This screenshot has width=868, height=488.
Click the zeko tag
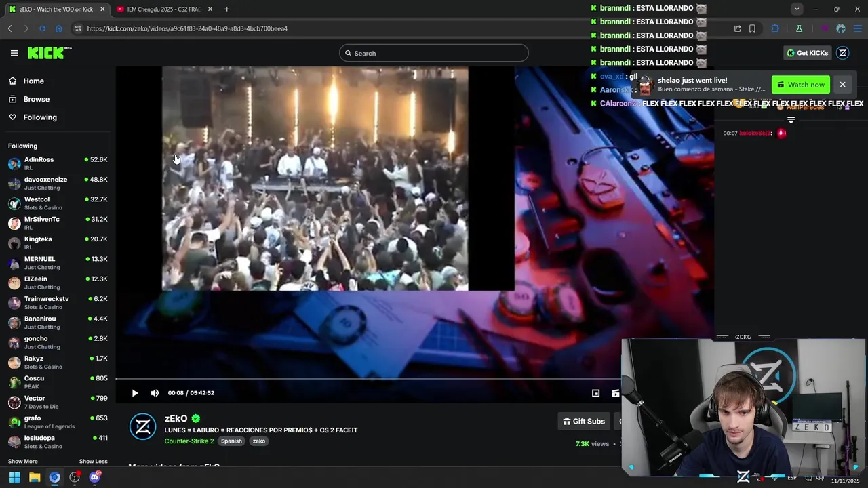pyautogui.click(x=259, y=441)
